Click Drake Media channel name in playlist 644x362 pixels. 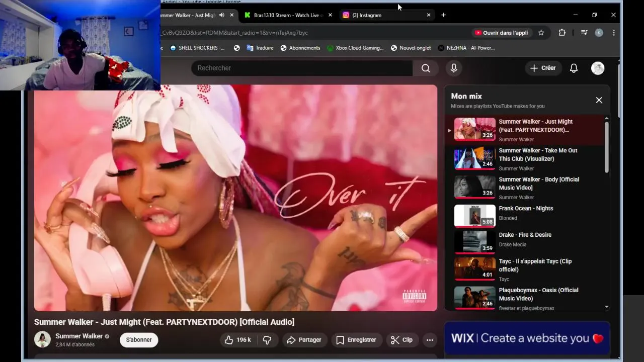click(513, 245)
